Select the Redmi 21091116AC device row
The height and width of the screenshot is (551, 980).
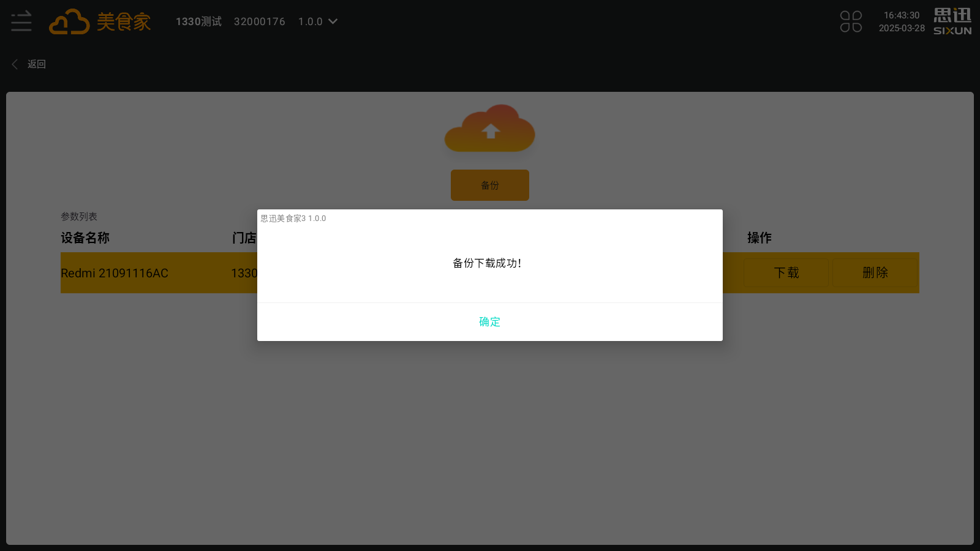490,272
